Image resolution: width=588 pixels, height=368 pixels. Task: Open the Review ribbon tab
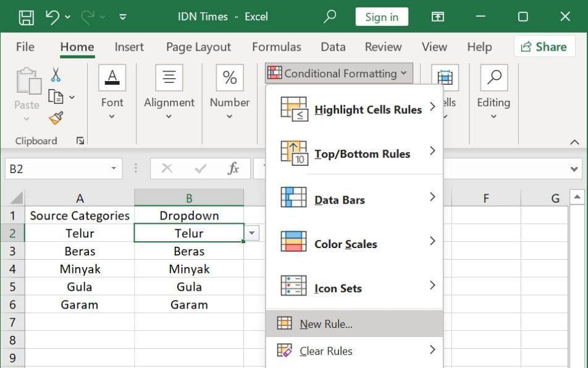pos(382,46)
